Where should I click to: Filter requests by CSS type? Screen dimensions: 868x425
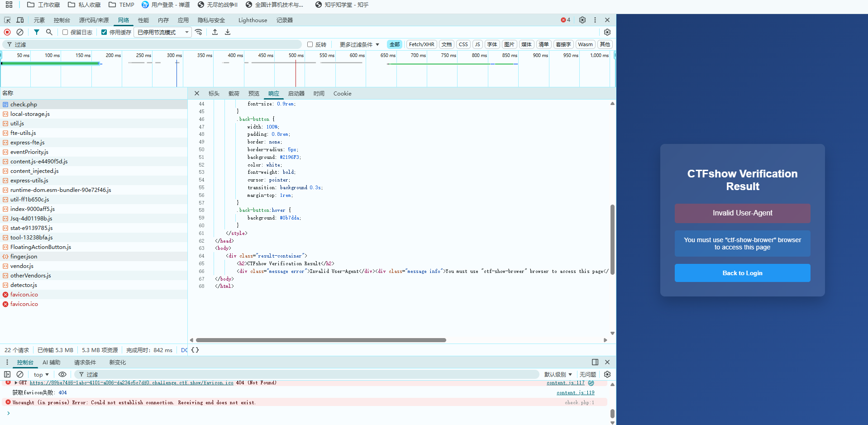point(463,44)
